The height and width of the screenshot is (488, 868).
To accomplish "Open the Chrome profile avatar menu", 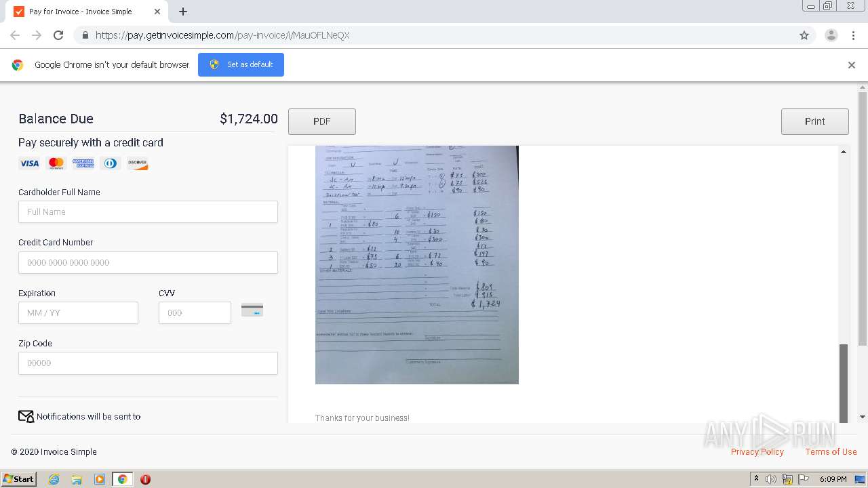I will point(831,35).
